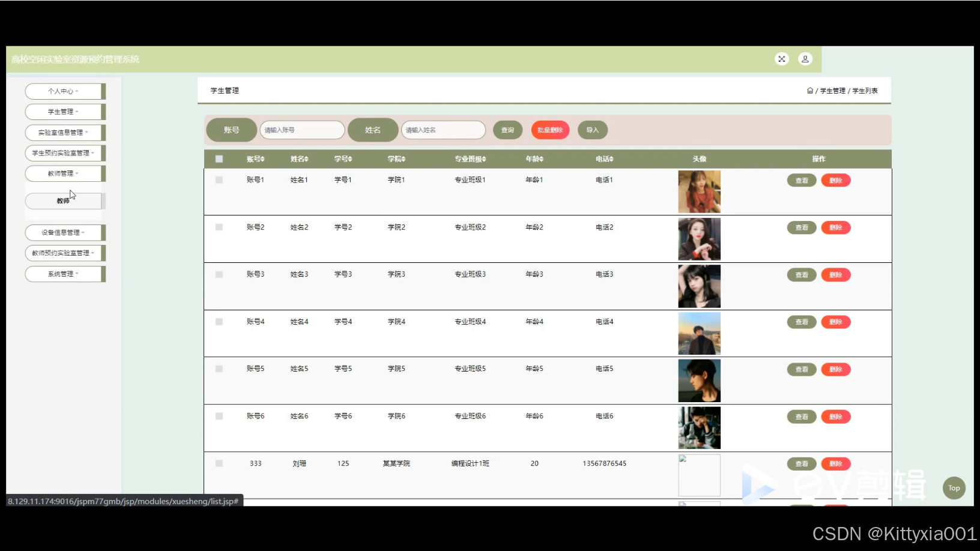Image resolution: width=980 pixels, height=551 pixels.
Task: Click the home icon in breadcrumb
Action: [x=809, y=91]
